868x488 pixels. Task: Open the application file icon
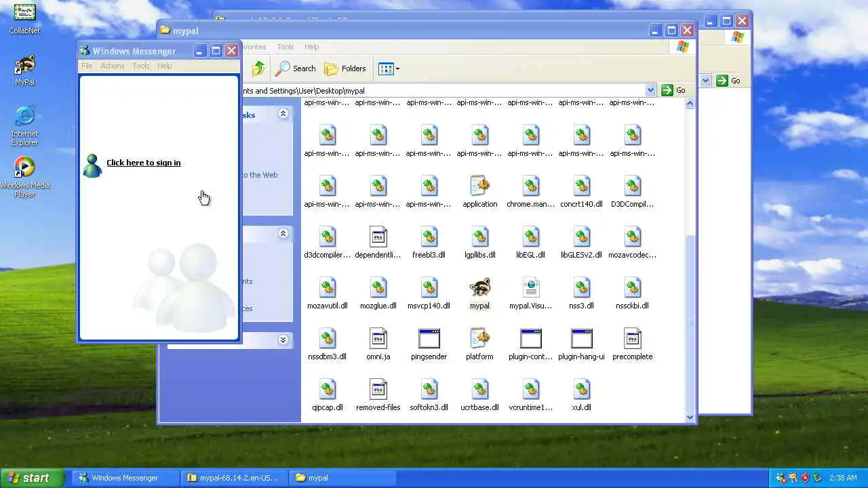[479, 186]
